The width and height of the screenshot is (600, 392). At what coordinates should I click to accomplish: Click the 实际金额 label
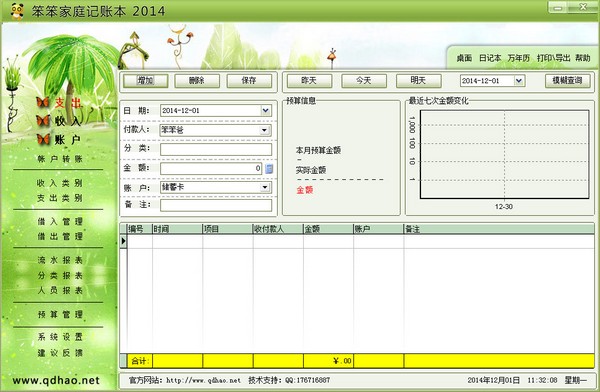coord(311,170)
